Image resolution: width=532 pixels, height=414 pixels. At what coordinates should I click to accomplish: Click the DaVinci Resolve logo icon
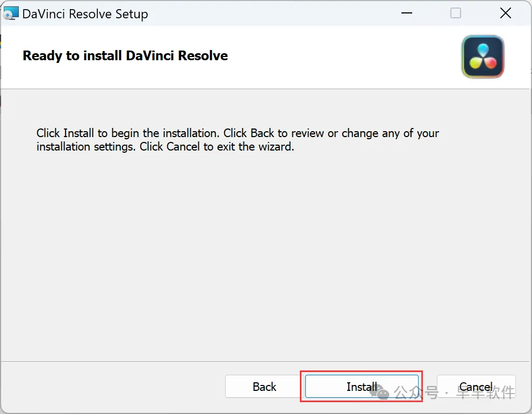coord(483,56)
